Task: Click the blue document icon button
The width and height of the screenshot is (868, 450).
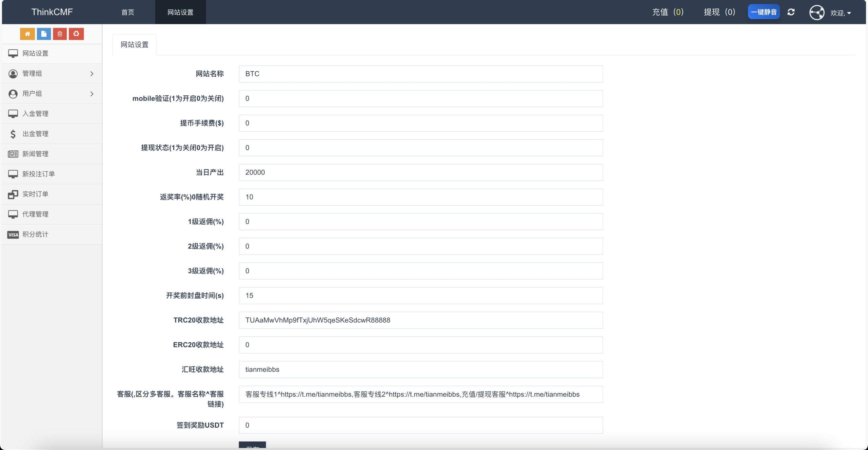Action: click(x=44, y=34)
